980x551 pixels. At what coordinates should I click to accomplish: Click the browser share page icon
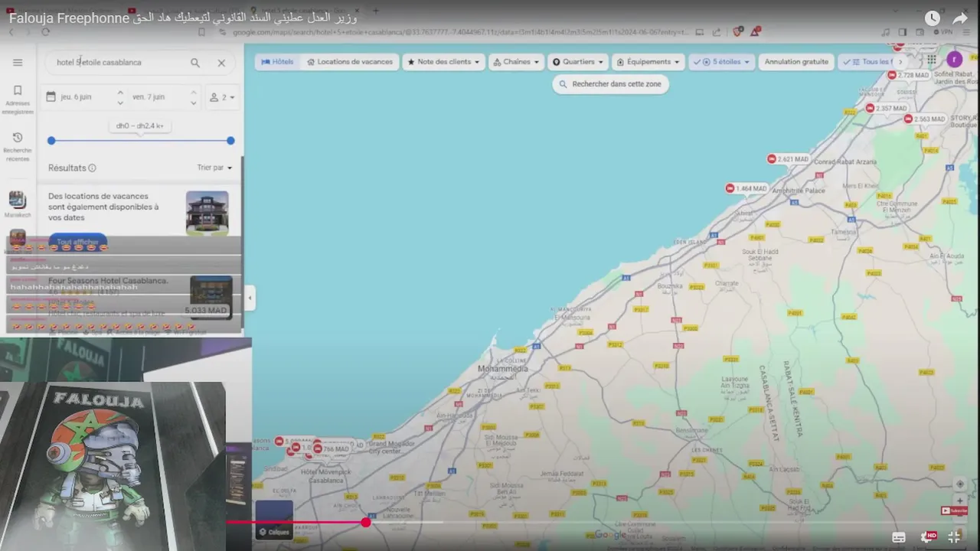(717, 32)
